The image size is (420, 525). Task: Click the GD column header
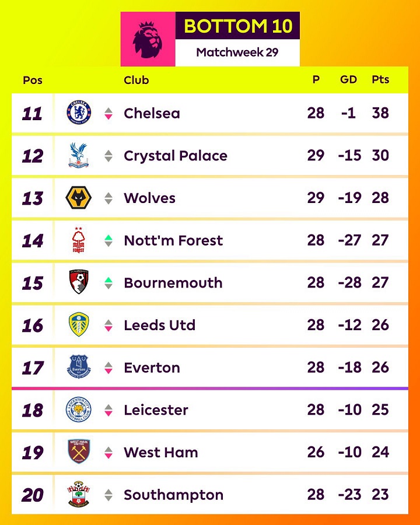tap(349, 80)
